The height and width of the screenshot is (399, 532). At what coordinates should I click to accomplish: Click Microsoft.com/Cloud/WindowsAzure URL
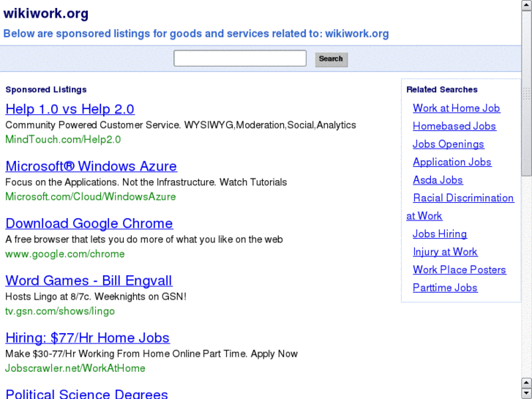pyautogui.click(x=91, y=197)
